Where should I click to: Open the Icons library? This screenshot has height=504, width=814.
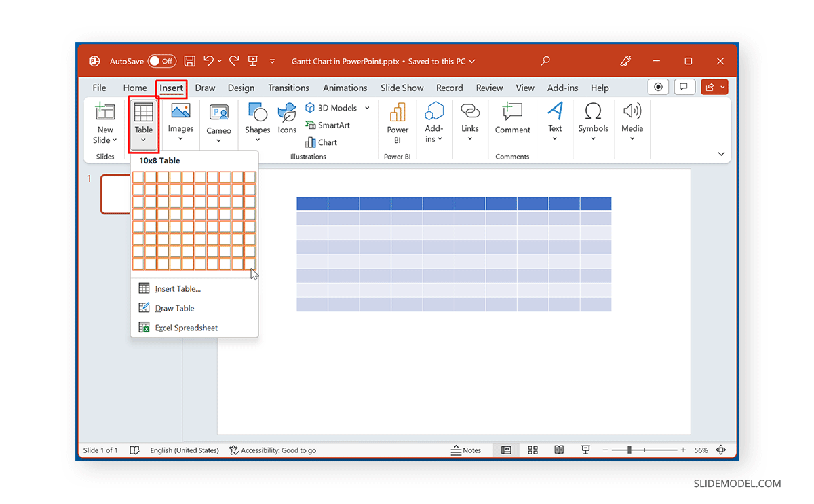[287, 119]
